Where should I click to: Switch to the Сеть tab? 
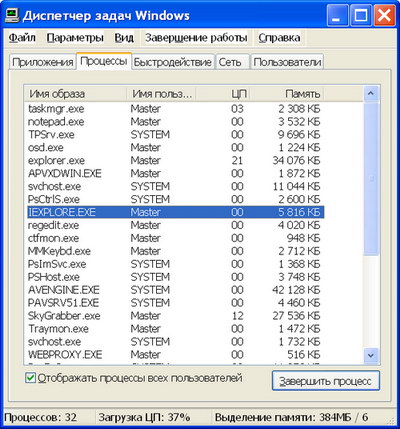click(232, 62)
